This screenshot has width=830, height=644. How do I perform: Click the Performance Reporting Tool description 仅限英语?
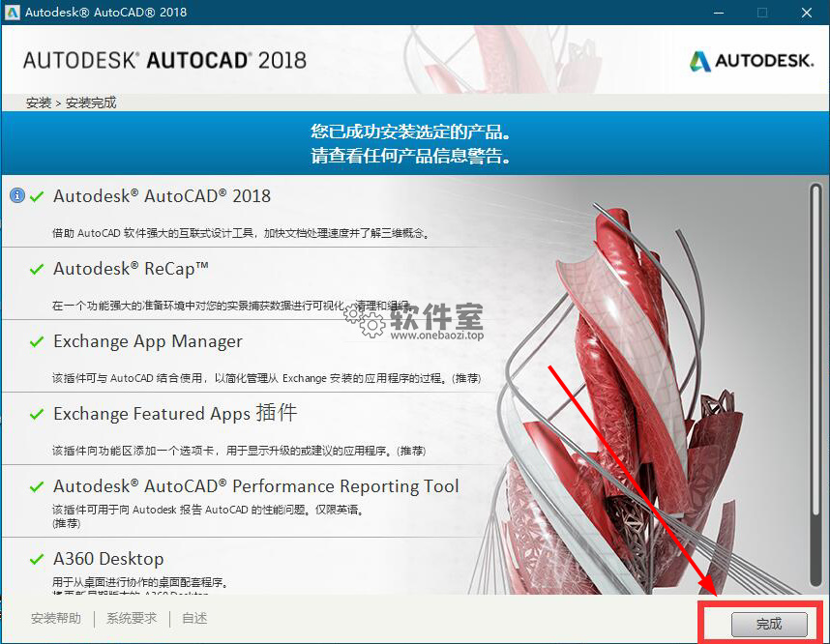tap(208, 516)
